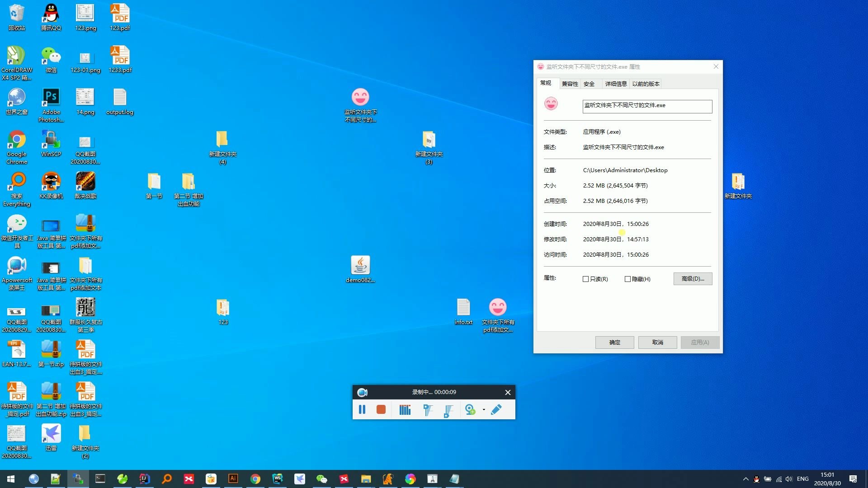The height and width of the screenshot is (488, 868).
Task: Switch to the 详细信息 tab
Action: coord(616,84)
